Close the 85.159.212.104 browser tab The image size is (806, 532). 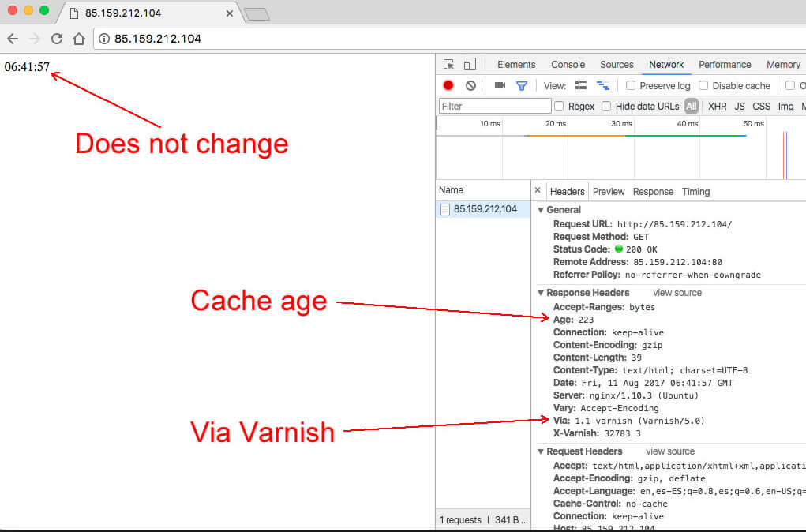[x=229, y=13]
